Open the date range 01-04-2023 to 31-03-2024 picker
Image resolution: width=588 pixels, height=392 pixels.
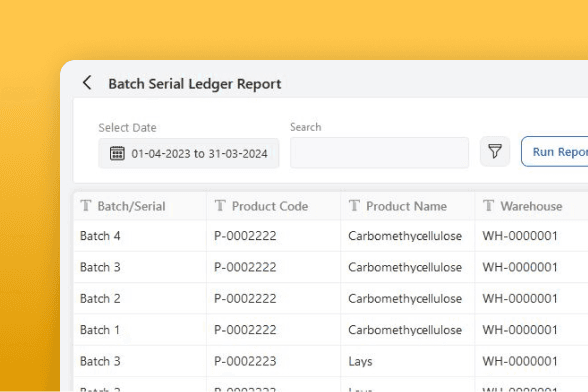tap(189, 153)
